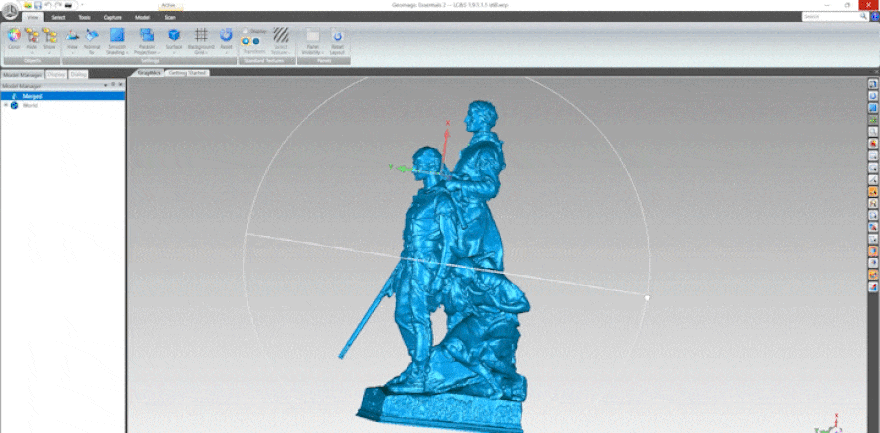Open the Panel Visibility dropdown
The height and width of the screenshot is (433, 880).
(313, 40)
